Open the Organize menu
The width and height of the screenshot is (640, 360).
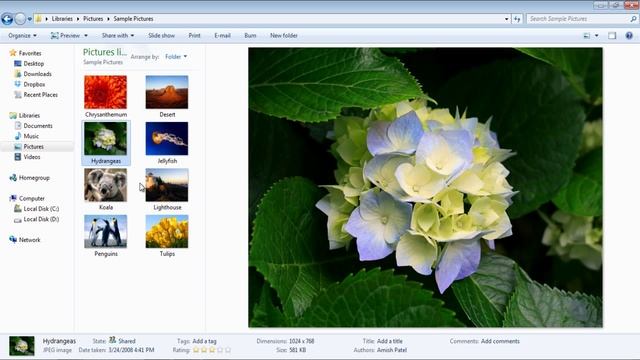[22, 36]
